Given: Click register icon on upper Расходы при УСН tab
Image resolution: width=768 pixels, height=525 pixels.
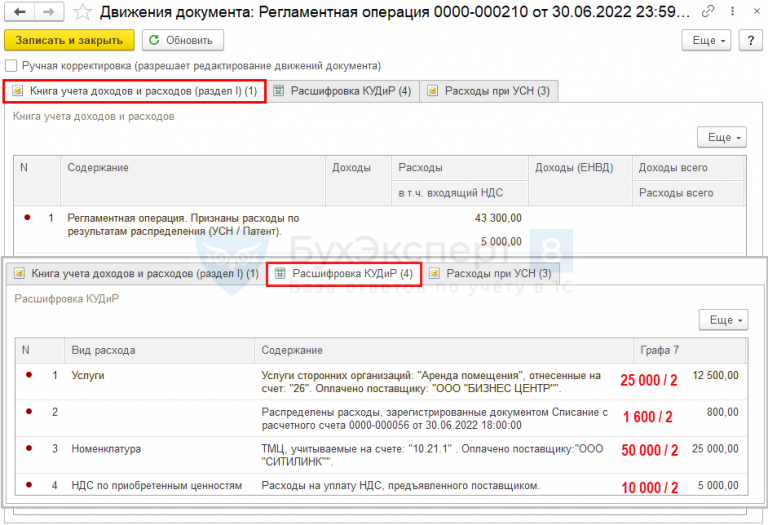Looking at the screenshot, I should pyautogui.click(x=432, y=91).
